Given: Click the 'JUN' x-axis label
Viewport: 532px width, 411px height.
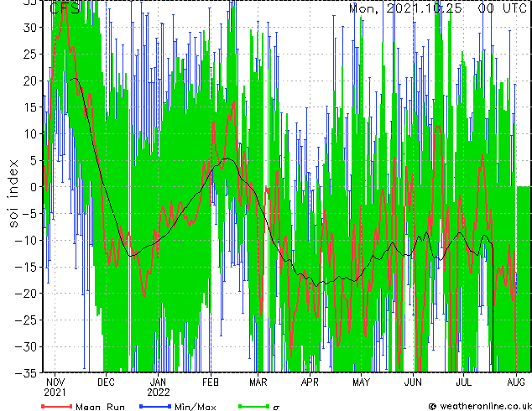Looking at the screenshot, I should click(x=413, y=382).
